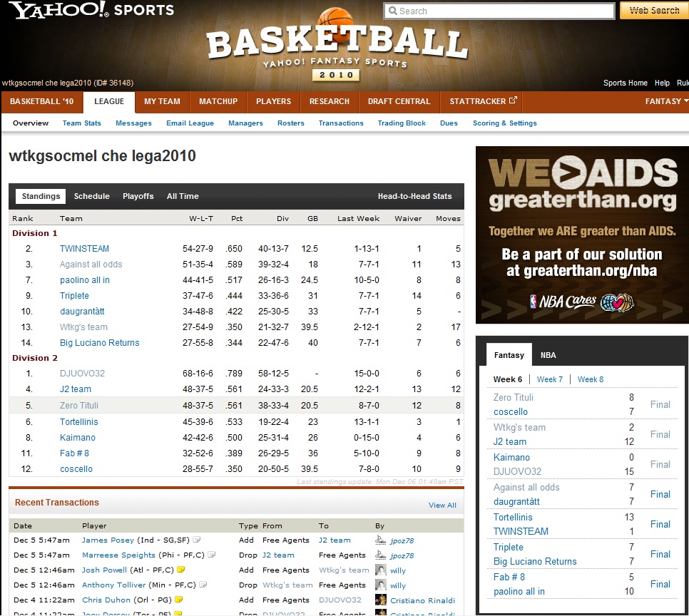Click Cristiano Rinaldi's manager avatar

tap(381, 600)
